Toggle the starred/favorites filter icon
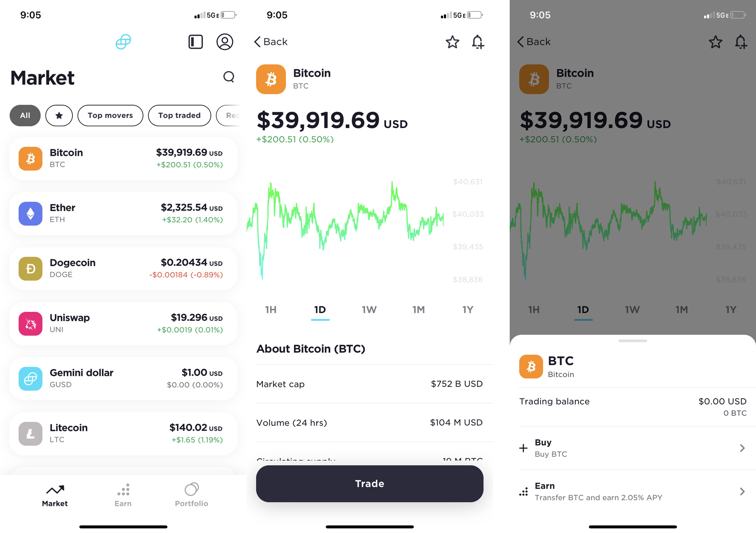This screenshot has height=533, width=756. [58, 115]
